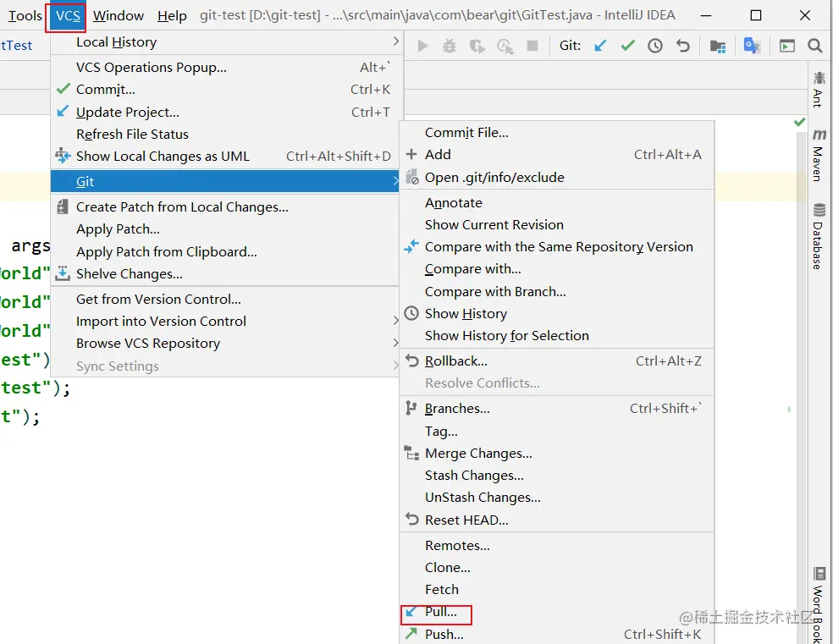Screen dimensions: 833x644
Task: Click the run play toolbar icon
Action: (423, 47)
